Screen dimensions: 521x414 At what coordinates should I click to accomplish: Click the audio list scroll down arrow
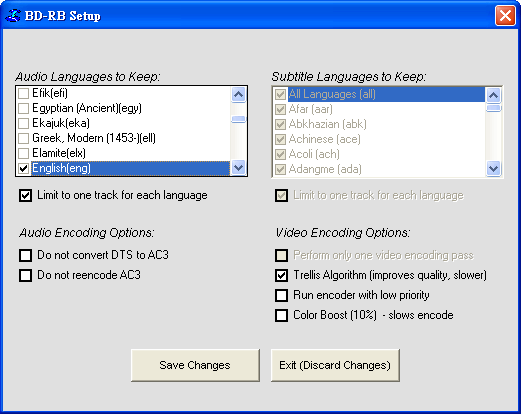click(x=238, y=167)
